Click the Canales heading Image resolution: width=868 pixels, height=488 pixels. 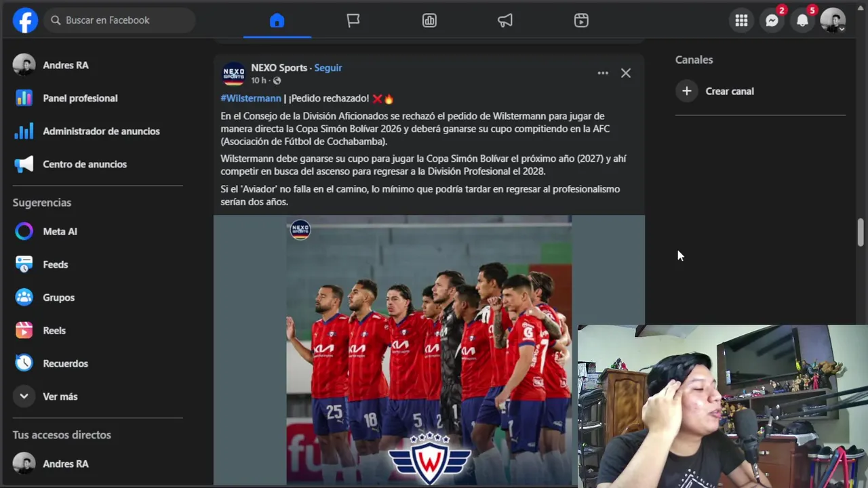click(x=694, y=60)
